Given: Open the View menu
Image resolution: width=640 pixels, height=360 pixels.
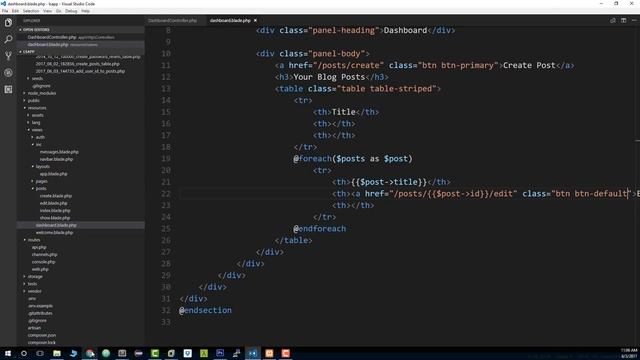Looking at the screenshot, I should pos(47,11).
